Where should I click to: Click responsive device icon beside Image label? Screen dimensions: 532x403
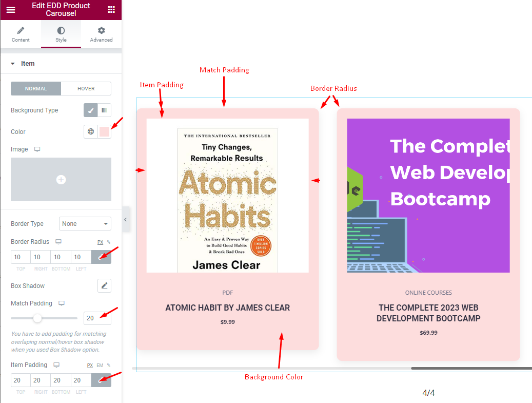point(37,149)
